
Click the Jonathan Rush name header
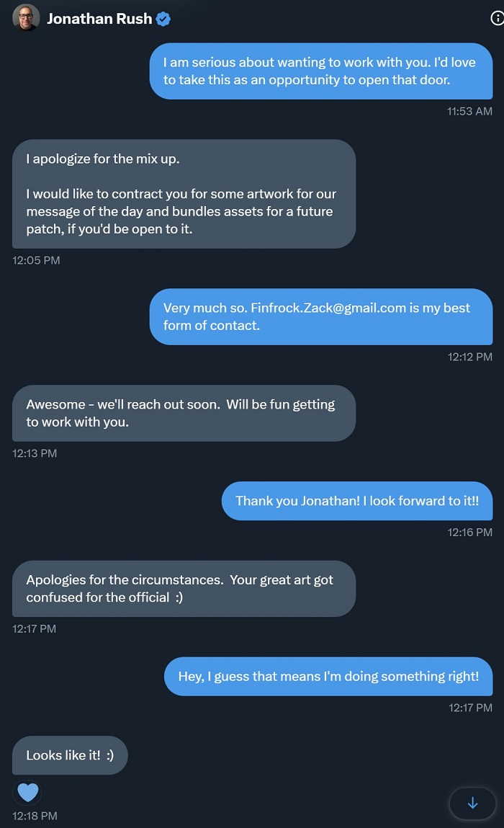pos(99,19)
